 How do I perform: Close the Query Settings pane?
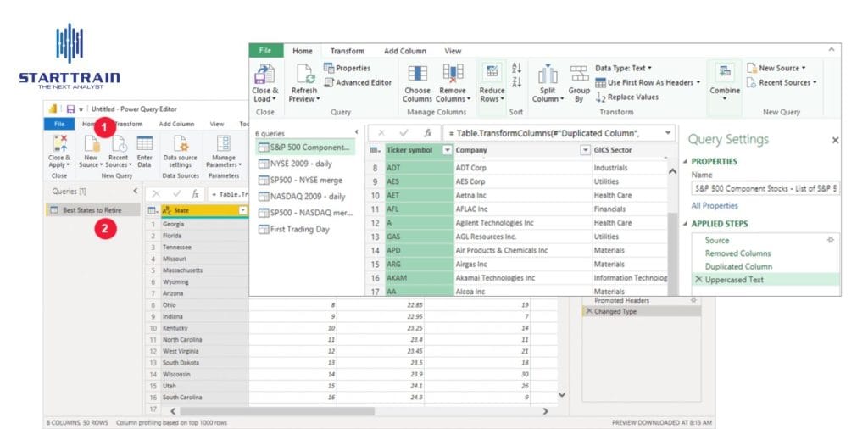coord(835,141)
